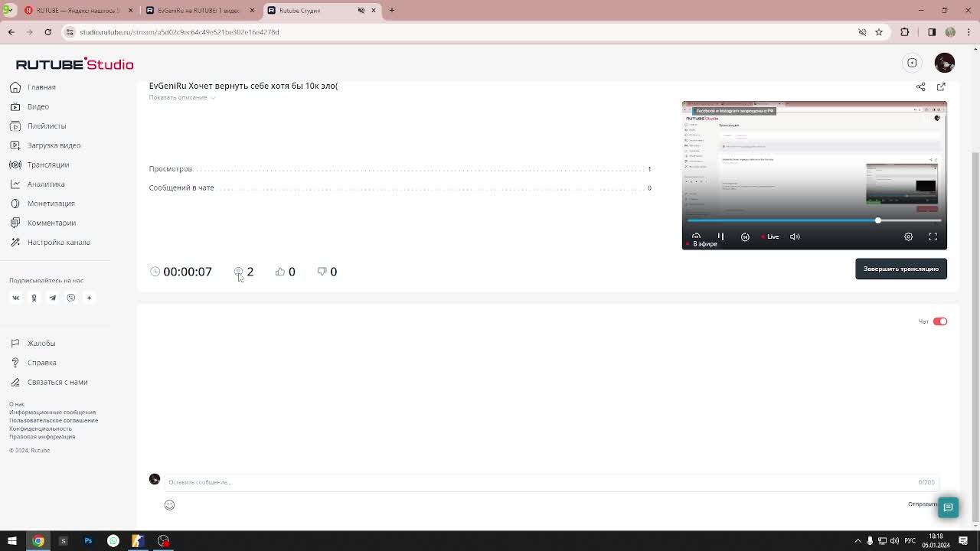Click the player progress slider handle
The image size is (980, 551).
tap(878, 220)
